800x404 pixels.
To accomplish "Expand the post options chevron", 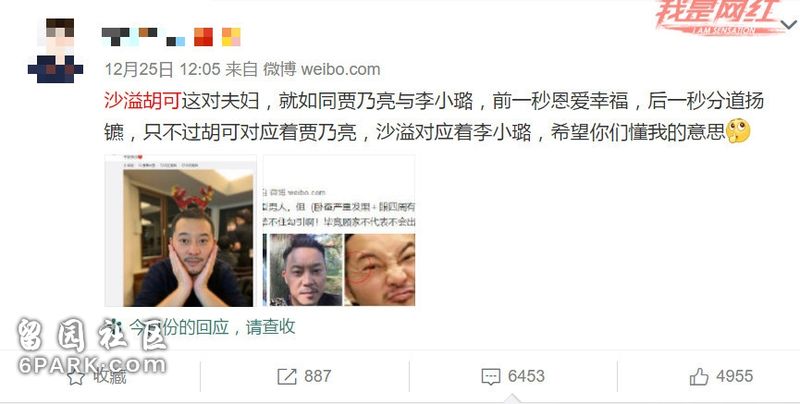I will click(788, 24).
